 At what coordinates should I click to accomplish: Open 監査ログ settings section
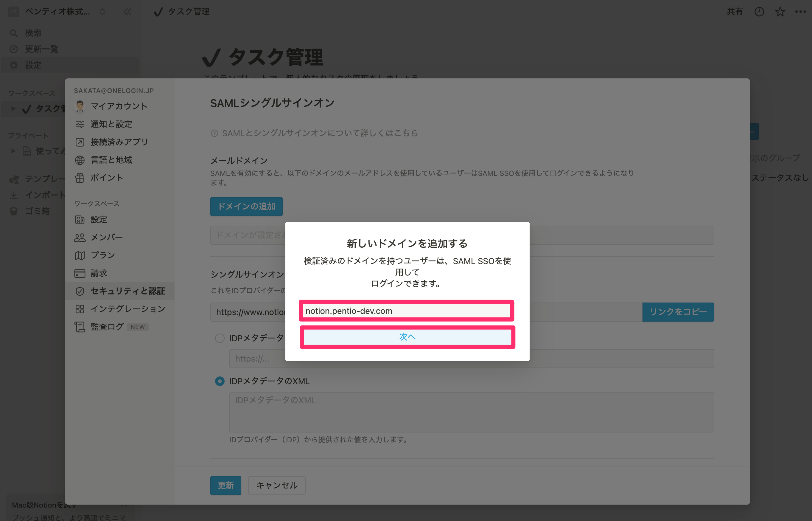(120, 327)
